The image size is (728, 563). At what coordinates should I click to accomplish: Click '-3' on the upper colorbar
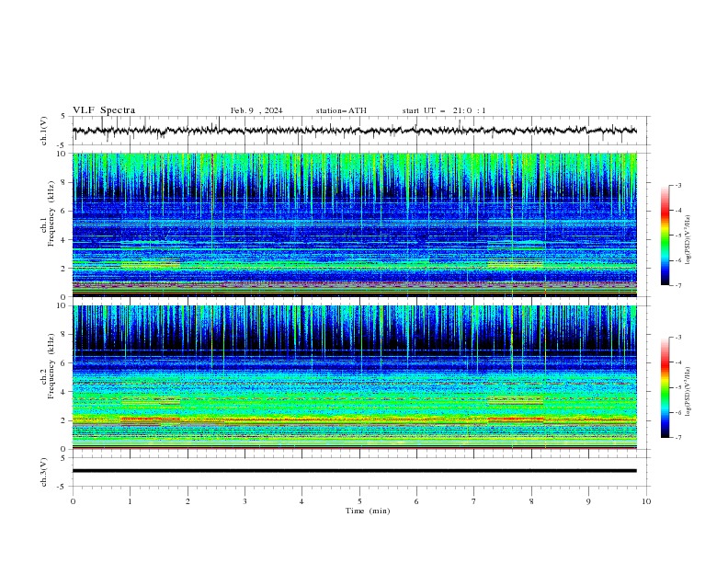tap(677, 185)
